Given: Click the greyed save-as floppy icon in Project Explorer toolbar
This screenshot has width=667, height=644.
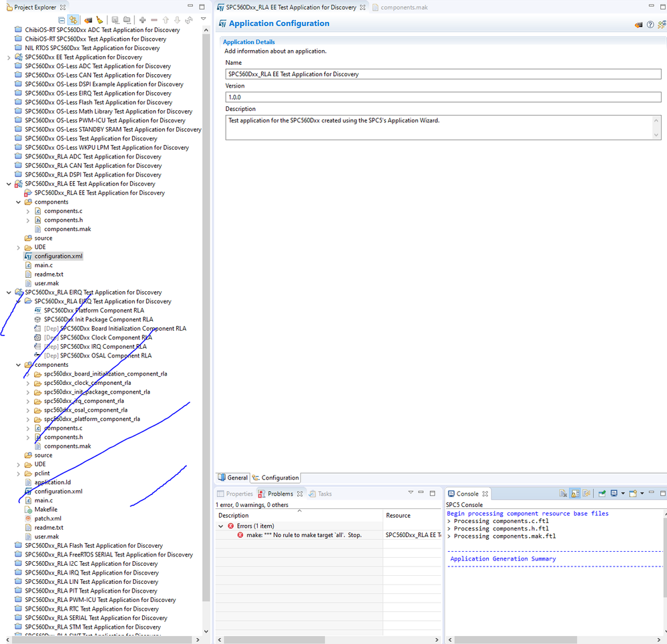Looking at the screenshot, I should 115,20.
